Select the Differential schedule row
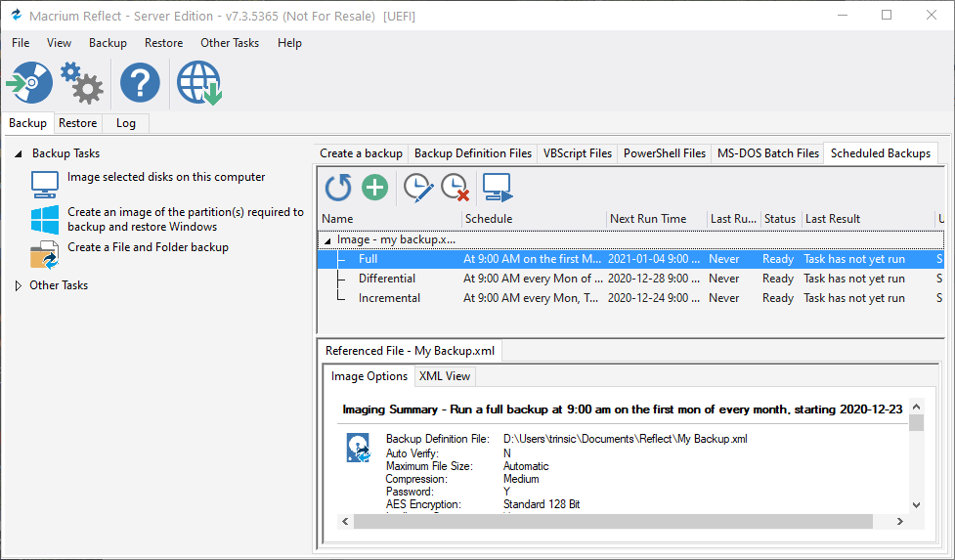The width and height of the screenshot is (955, 560). coord(631,279)
